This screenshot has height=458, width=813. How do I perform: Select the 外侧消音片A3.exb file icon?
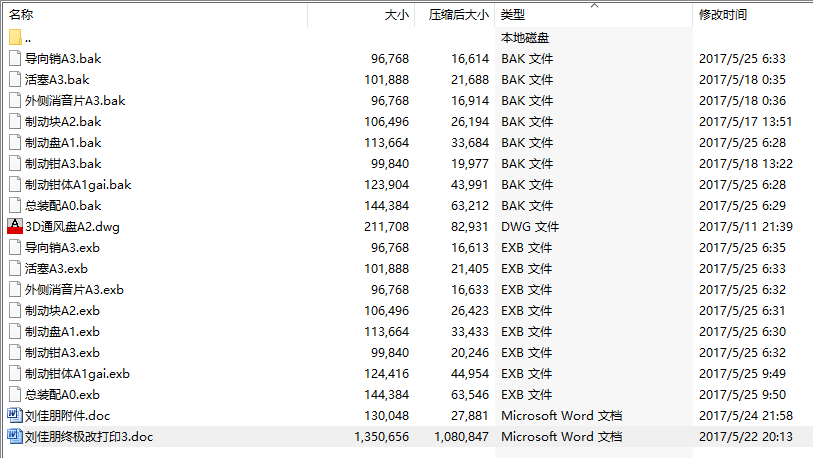[x=15, y=289]
